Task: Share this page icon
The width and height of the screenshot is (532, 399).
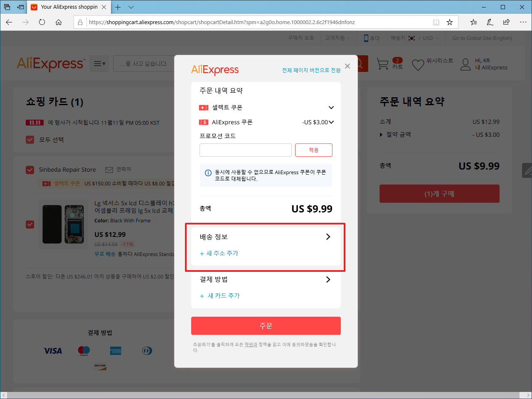Action: click(x=506, y=22)
